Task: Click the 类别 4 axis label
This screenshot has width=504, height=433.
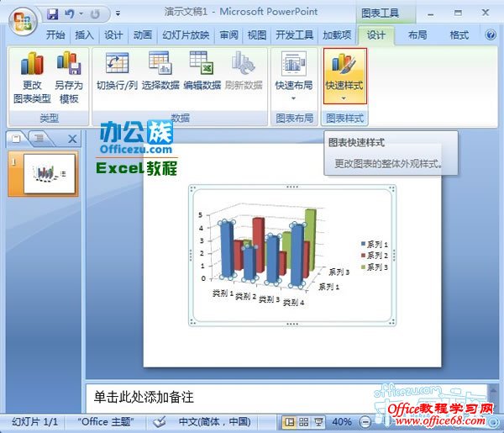Action: coord(293,302)
